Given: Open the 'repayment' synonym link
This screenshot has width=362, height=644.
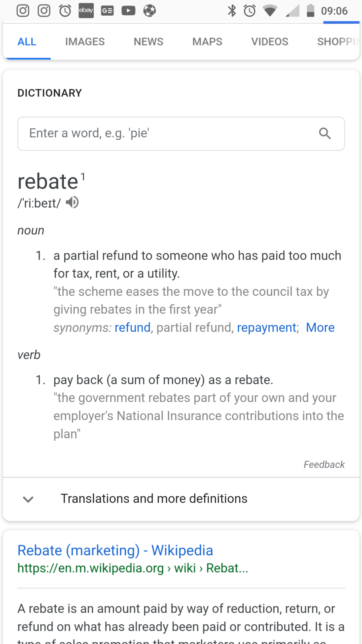Looking at the screenshot, I should click(267, 328).
